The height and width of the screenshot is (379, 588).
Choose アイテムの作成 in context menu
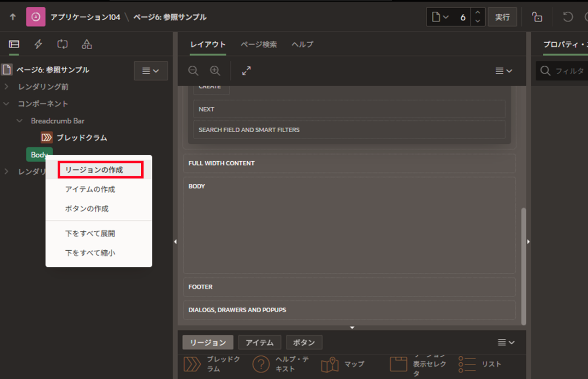pos(90,189)
